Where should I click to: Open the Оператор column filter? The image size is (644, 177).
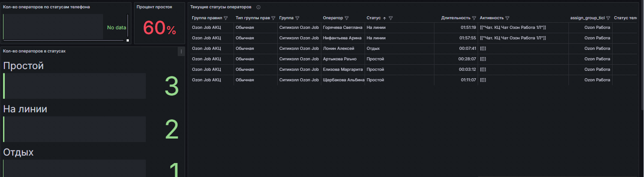347,18
